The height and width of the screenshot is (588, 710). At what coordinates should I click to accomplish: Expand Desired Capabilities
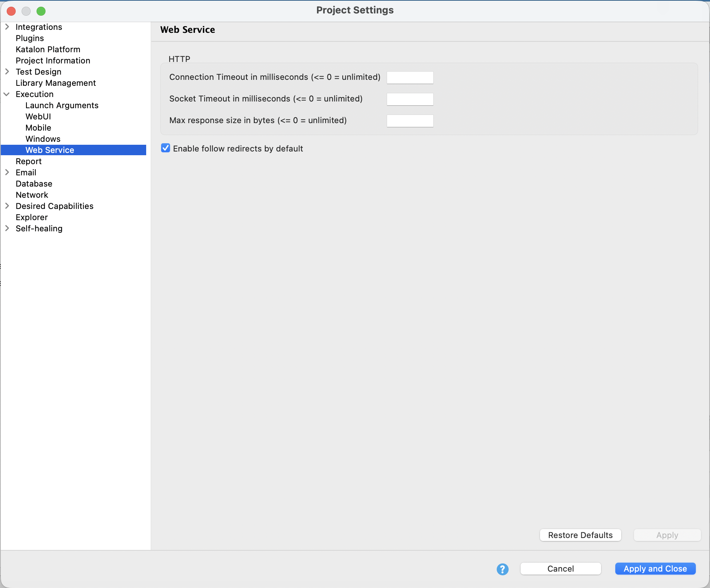(x=7, y=206)
